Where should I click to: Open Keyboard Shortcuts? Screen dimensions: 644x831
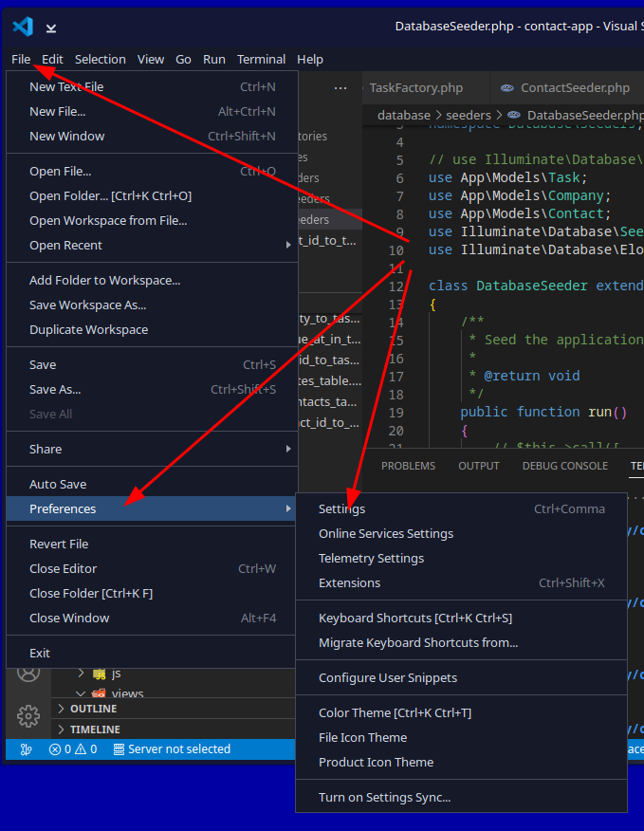coord(461,618)
